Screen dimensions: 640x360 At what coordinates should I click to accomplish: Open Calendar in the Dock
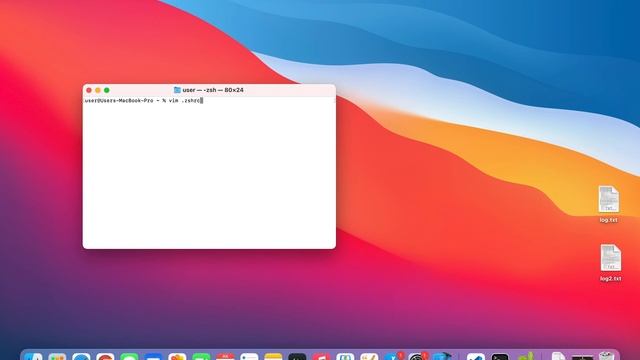(225, 357)
